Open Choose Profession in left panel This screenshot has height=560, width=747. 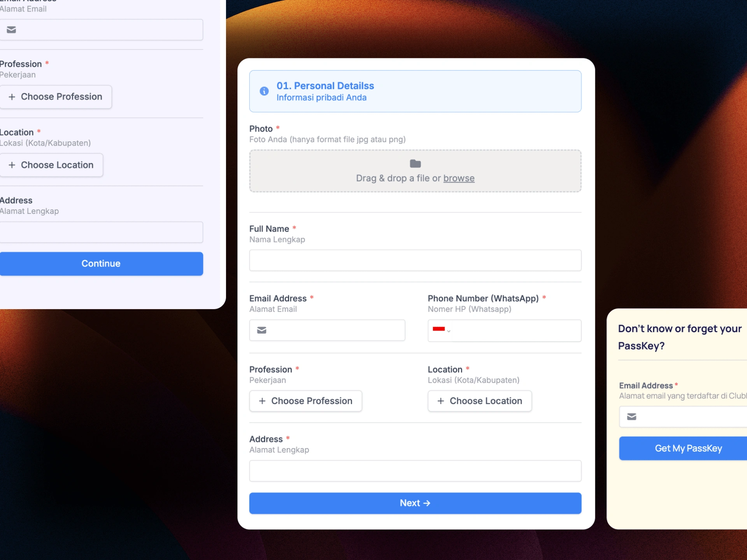56,97
